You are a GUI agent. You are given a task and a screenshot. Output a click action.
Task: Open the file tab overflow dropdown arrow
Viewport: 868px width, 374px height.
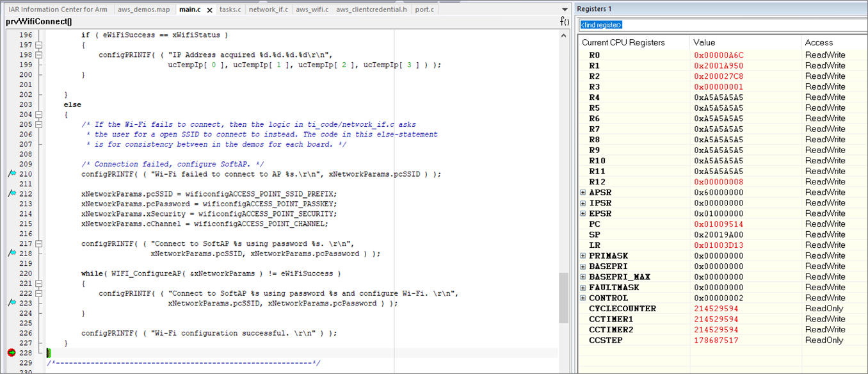point(564,10)
